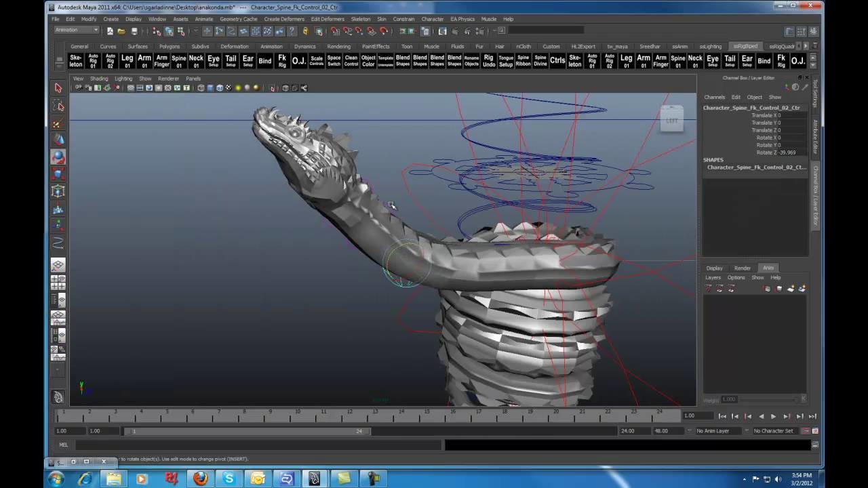The width and height of the screenshot is (868, 488).
Task: Click the Object Color shelf icon
Action: pyautogui.click(x=368, y=61)
